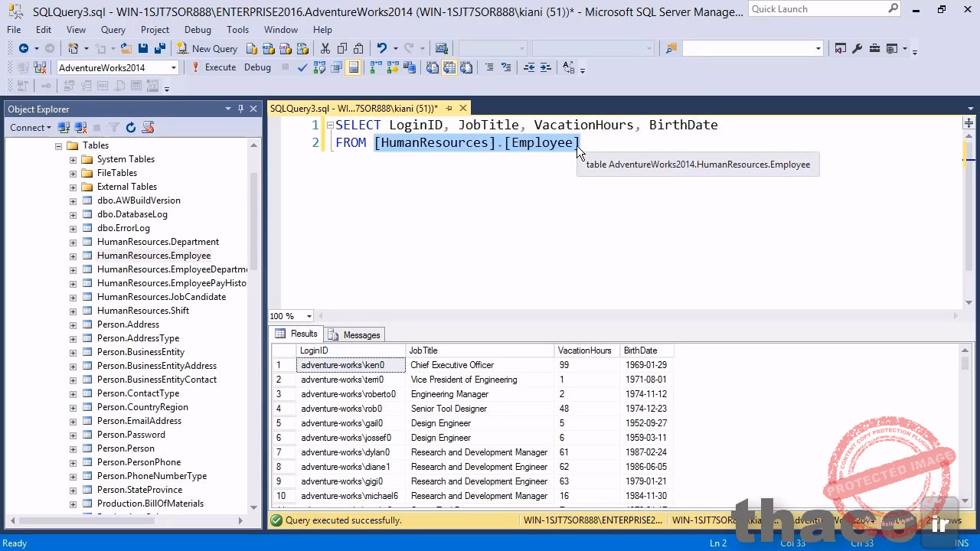Collapse the Tables folder node
The image size is (980, 551).
pyautogui.click(x=58, y=145)
